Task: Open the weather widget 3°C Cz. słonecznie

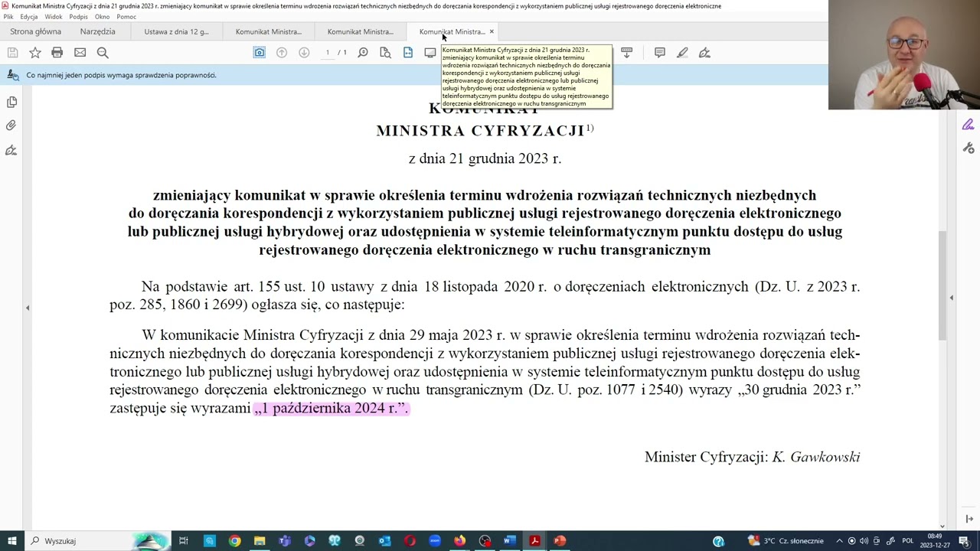Action: point(785,541)
